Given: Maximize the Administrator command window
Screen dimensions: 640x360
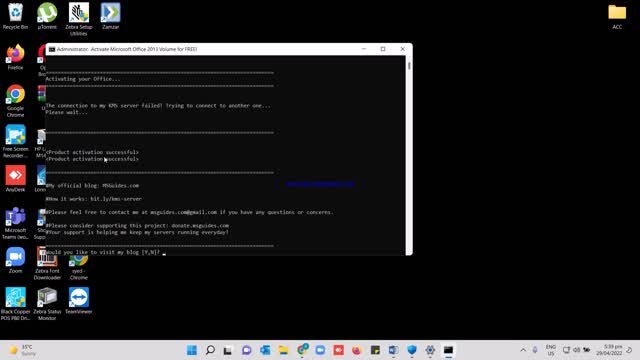Looking at the screenshot, I should point(383,49).
